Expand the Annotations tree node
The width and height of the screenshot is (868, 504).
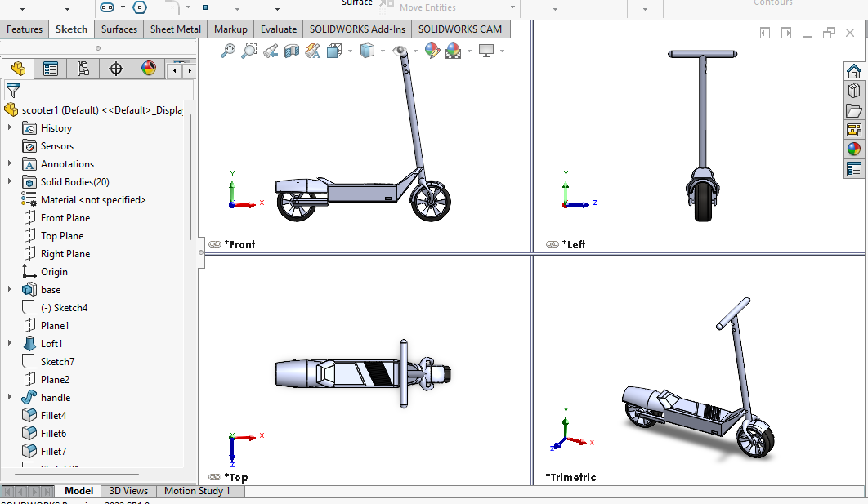tap(10, 163)
